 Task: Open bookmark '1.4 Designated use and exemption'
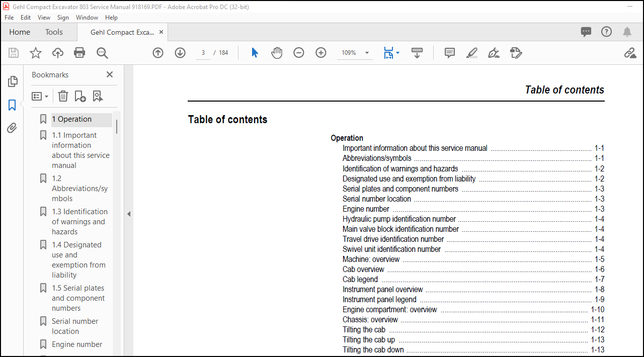click(78, 259)
